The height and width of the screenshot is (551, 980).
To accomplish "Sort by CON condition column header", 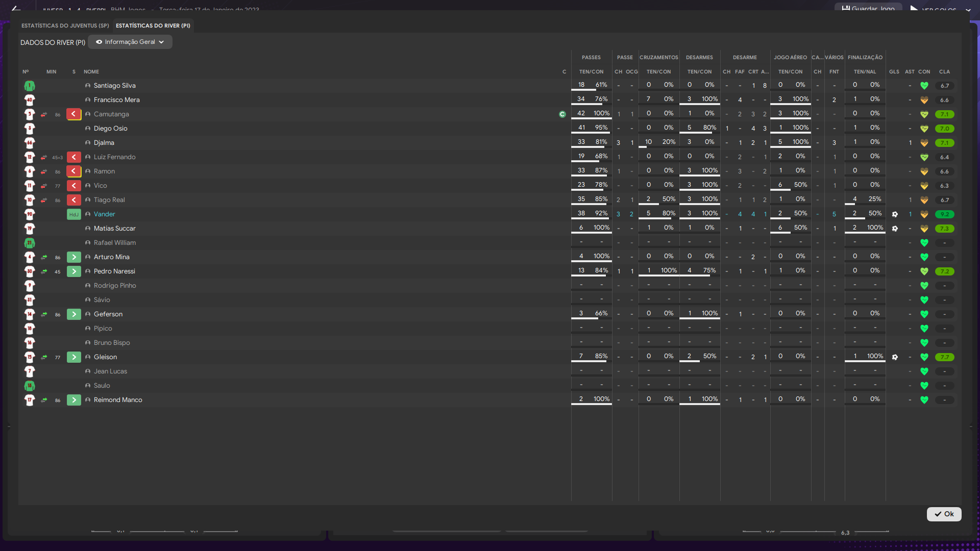I will (924, 72).
